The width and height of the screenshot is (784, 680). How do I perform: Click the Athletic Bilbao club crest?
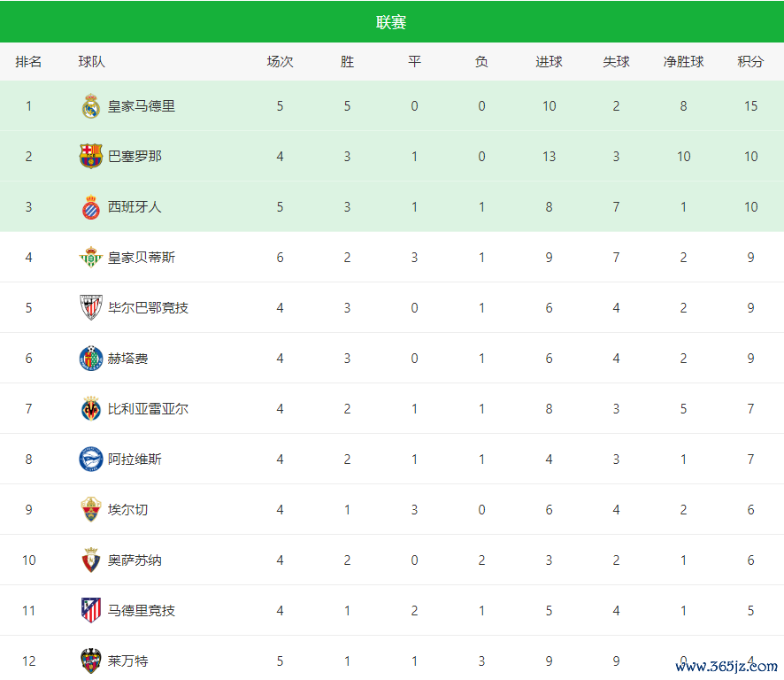pyautogui.click(x=91, y=308)
